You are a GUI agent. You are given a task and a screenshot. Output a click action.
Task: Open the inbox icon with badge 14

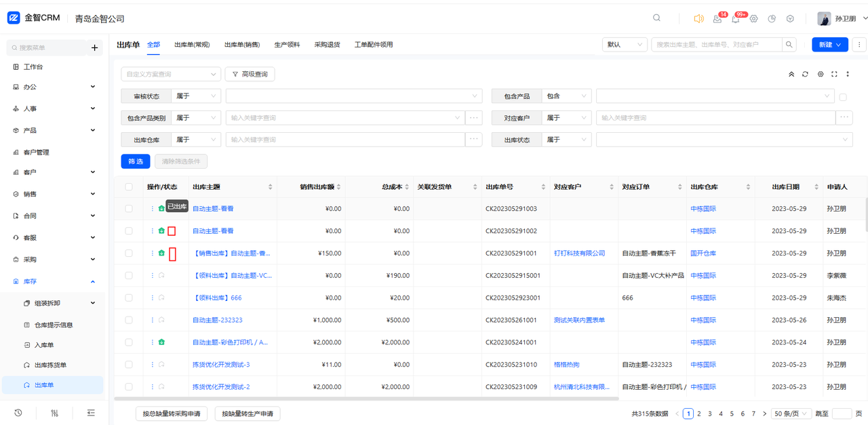point(717,19)
